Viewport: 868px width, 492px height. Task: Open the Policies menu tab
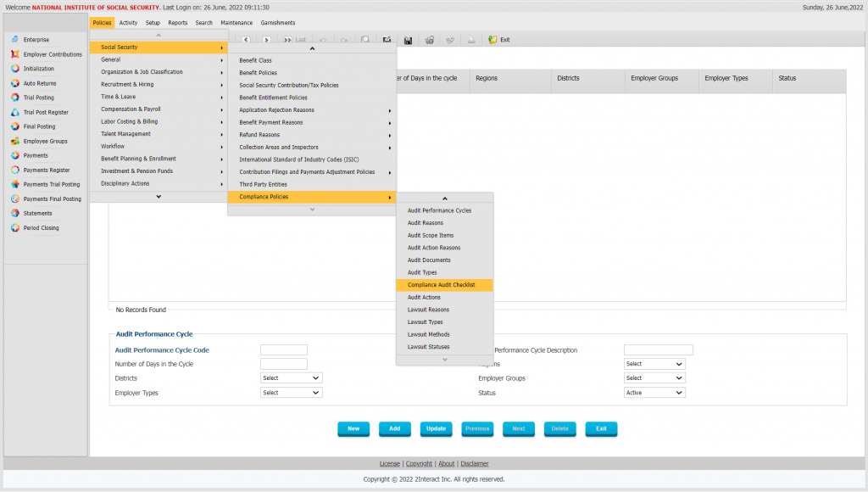point(102,22)
